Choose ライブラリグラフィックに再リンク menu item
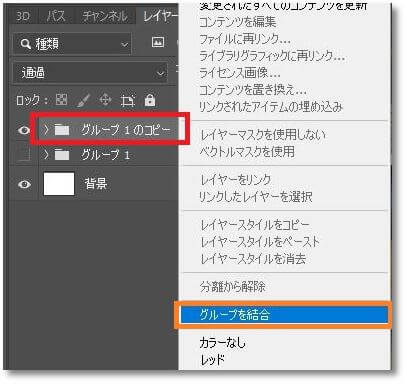 272,56
